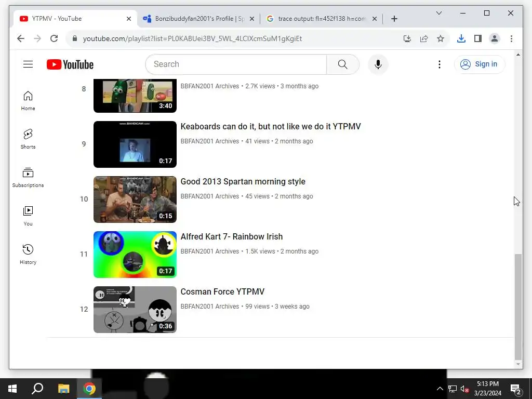Show hidden system tray icons
The height and width of the screenshot is (399, 532).
tap(440, 389)
